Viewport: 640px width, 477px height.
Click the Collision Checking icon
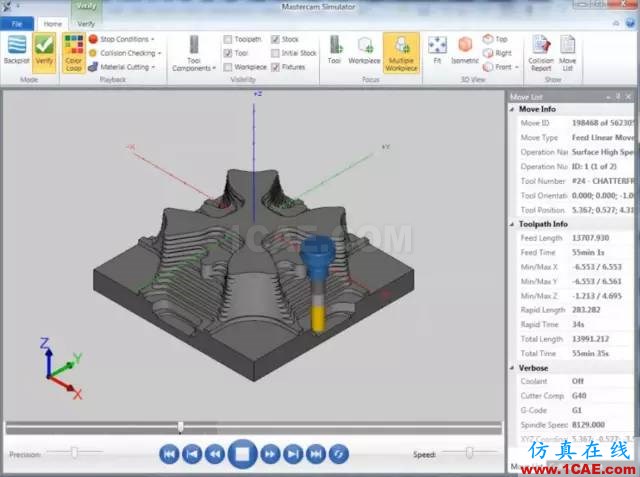[x=93, y=53]
